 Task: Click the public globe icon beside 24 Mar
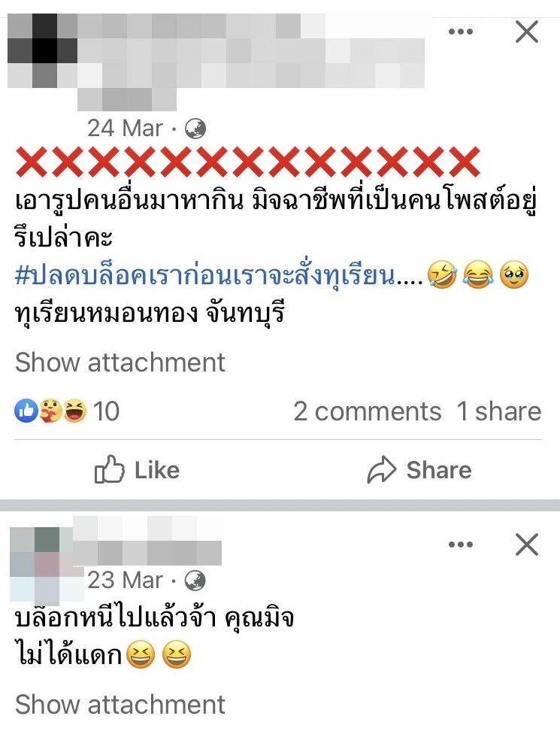pyautogui.click(x=195, y=129)
